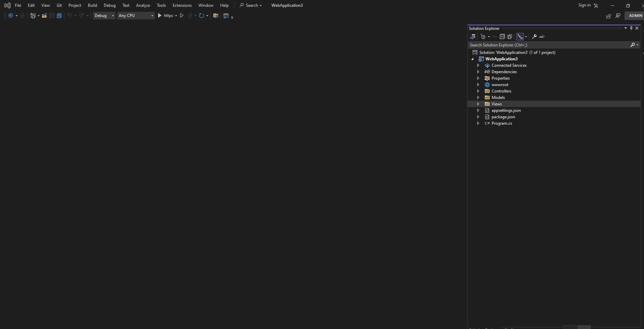Click the ADMIN button
Screen dimensions: 644x329
point(635,16)
